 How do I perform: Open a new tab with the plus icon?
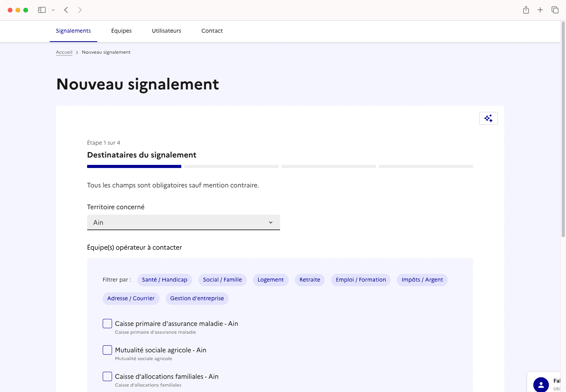click(x=540, y=10)
